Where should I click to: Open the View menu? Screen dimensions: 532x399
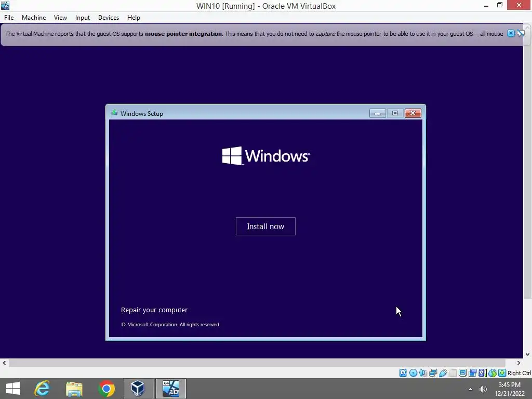60,18
